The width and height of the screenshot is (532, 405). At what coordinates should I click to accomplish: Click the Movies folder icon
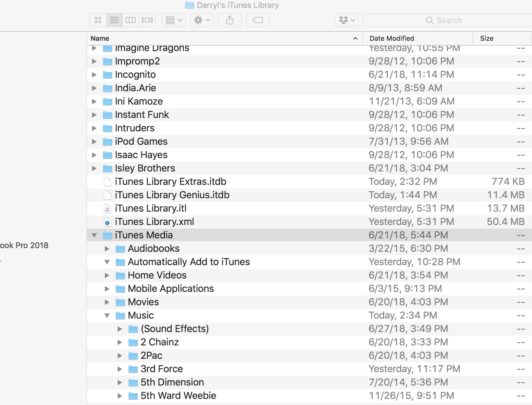(120, 302)
